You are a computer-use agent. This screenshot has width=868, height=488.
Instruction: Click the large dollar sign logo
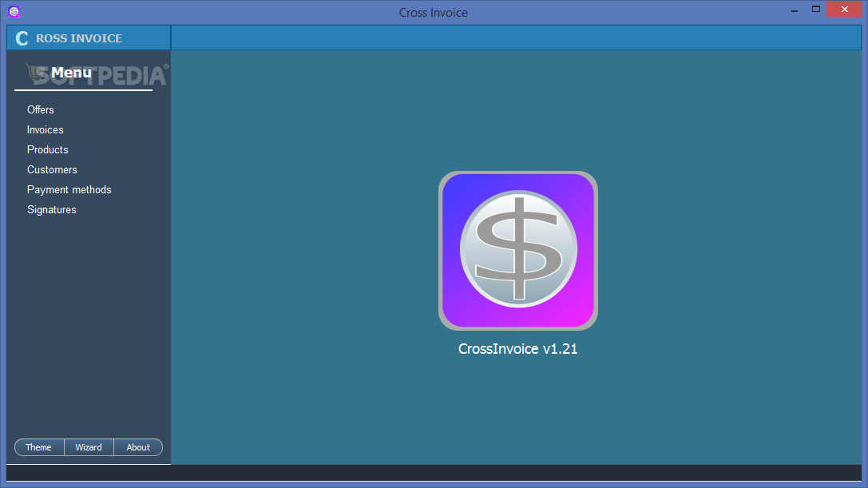(x=518, y=250)
